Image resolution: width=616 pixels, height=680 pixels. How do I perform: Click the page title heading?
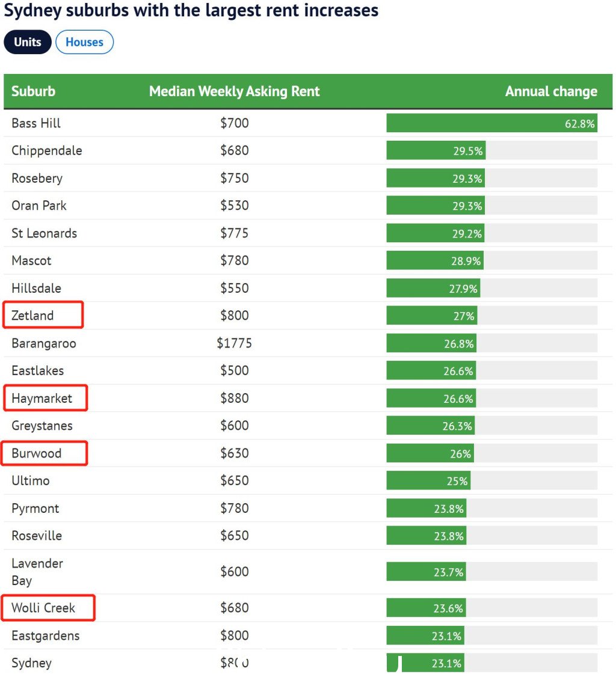[191, 10]
